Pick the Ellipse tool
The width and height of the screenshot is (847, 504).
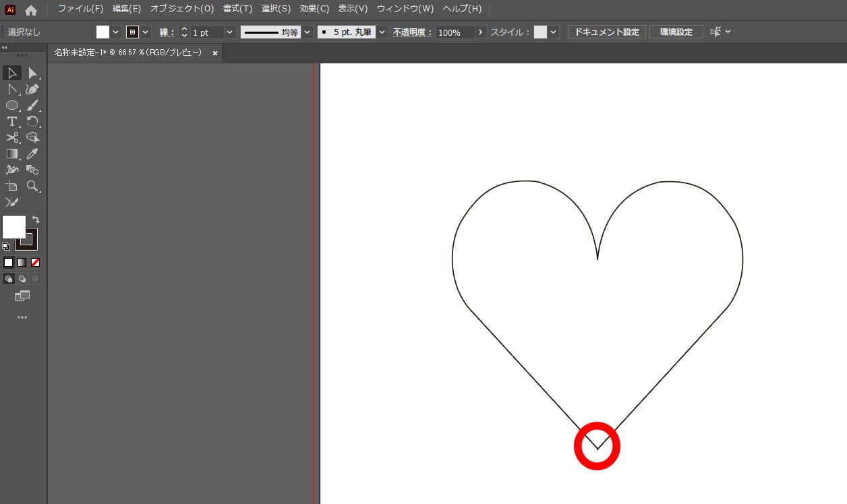(x=11, y=105)
